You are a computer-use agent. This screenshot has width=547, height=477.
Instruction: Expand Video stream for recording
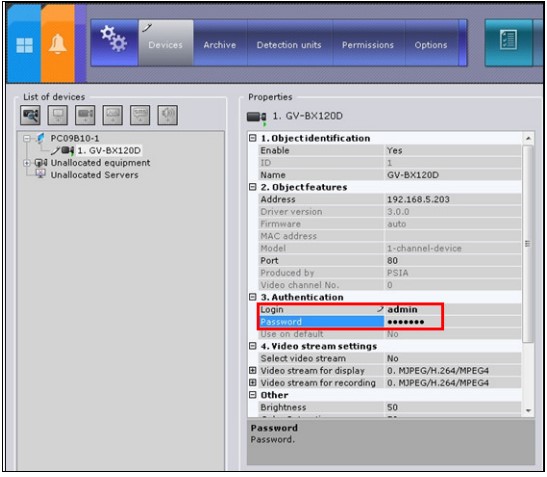click(253, 382)
